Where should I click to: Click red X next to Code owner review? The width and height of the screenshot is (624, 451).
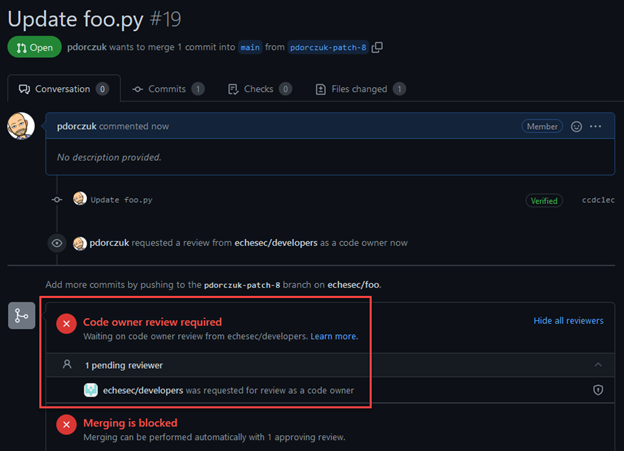coord(66,322)
